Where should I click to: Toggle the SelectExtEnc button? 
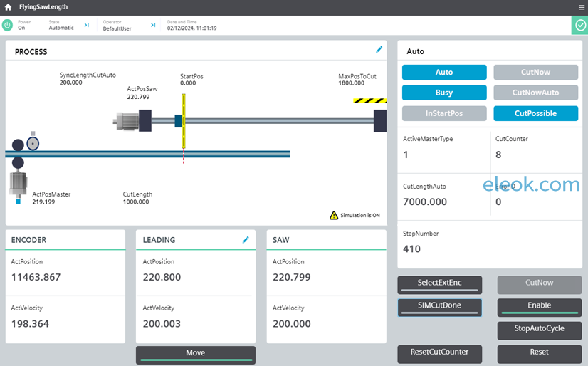[439, 285]
